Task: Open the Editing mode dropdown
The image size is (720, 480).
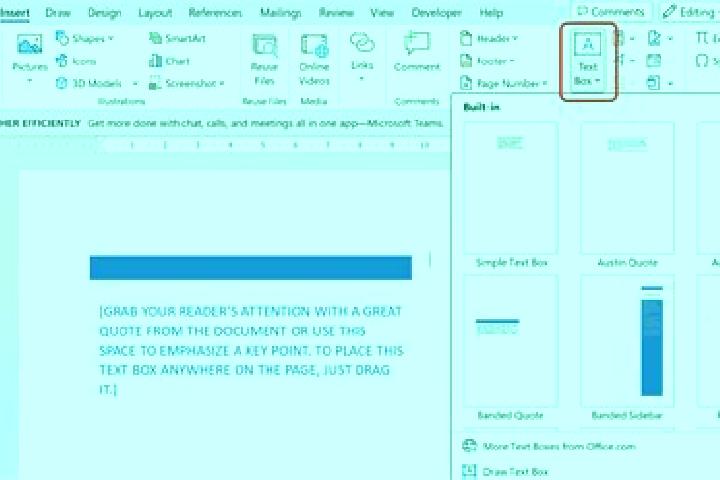Action: pyautogui.click(x=691, y=12)
